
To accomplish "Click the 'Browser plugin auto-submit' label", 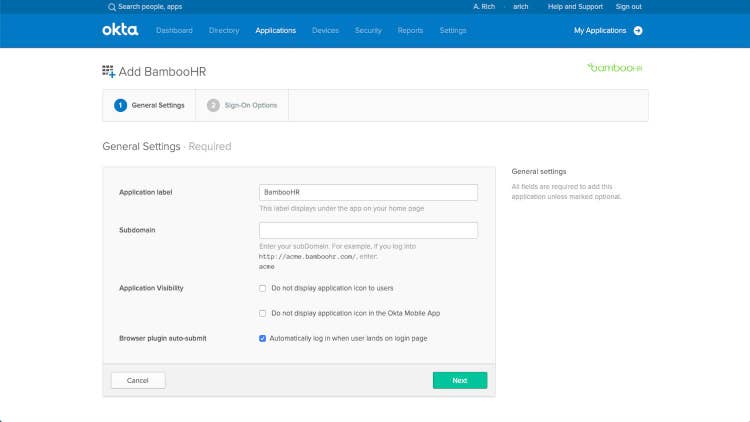I will 163,338.
